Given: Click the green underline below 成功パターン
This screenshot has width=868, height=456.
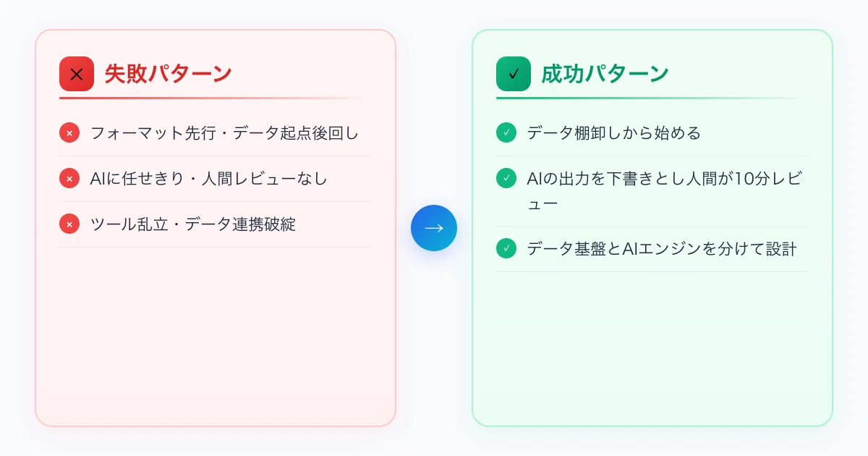Looking at the screenshot, I should (652, 98).
